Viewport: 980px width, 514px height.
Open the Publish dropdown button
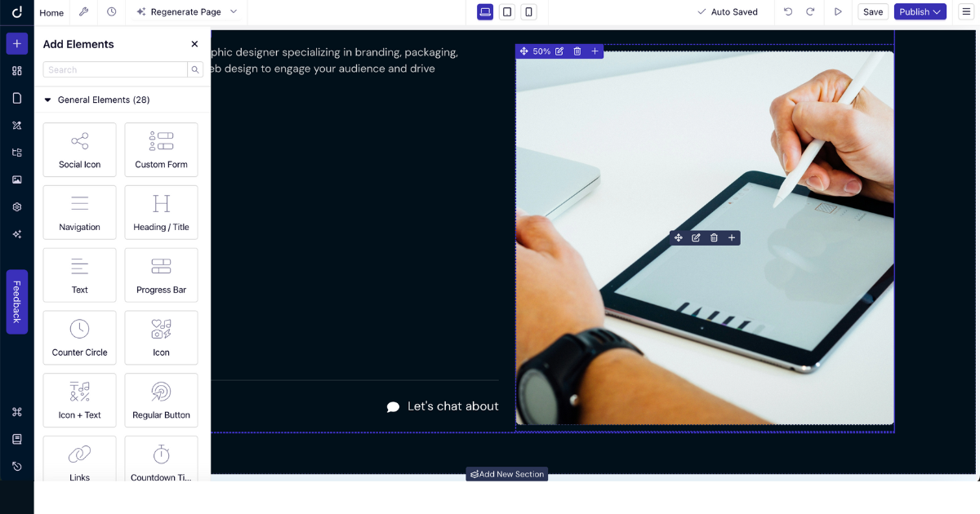tap(920, 11)
